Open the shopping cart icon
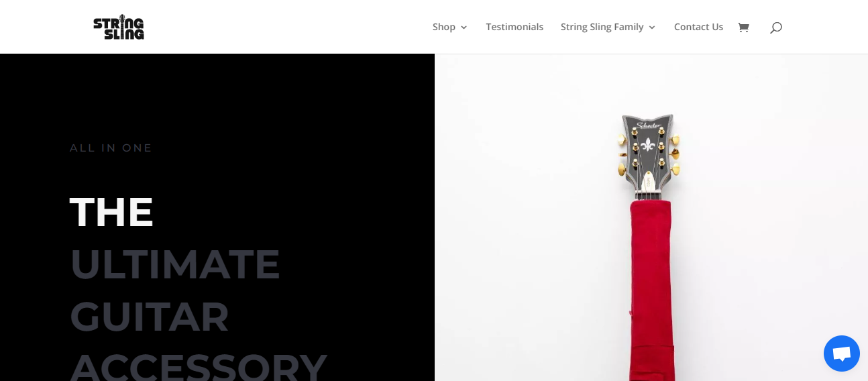This screenshot has height=381, width=868. pyautogui.click(x=743, y=28)
